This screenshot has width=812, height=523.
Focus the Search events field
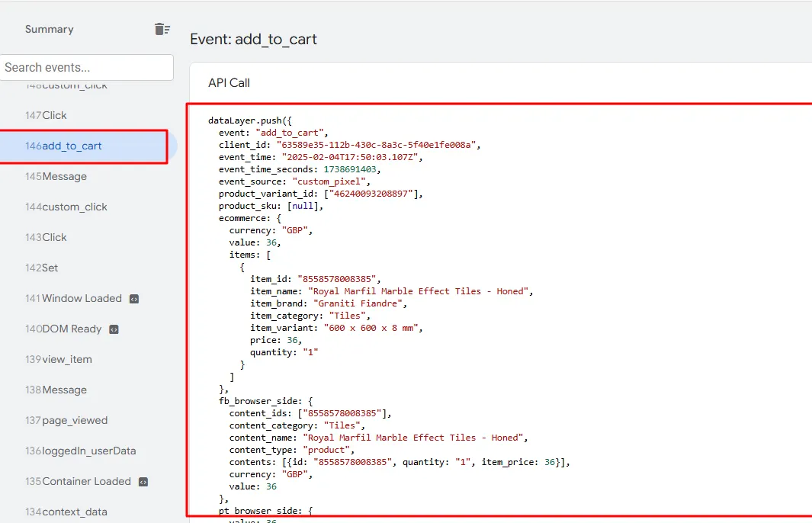(x=86, y=67)
